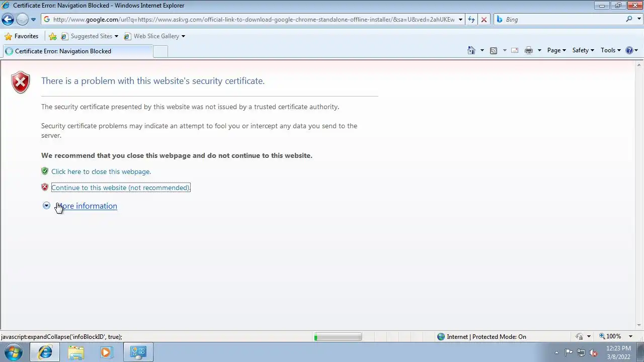Click the Read Mail envelope icon
Viewport: 644px width, 362px height.
515,50
